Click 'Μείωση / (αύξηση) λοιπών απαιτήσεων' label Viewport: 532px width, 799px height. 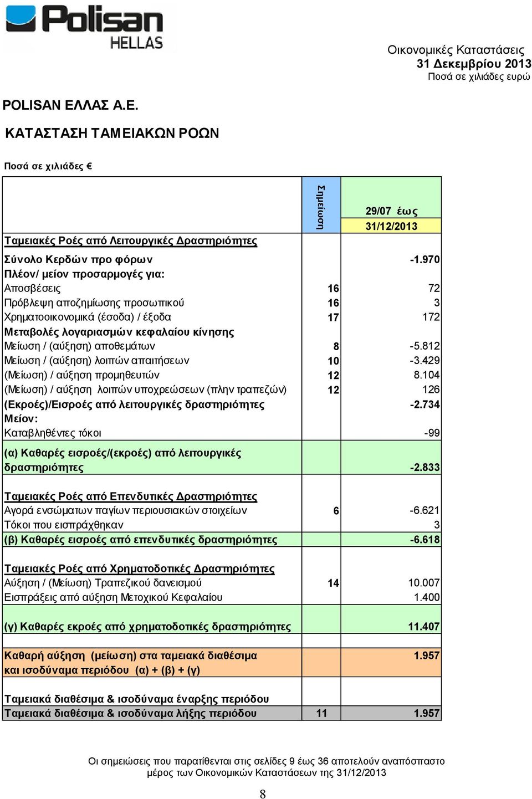click(97, 360)
